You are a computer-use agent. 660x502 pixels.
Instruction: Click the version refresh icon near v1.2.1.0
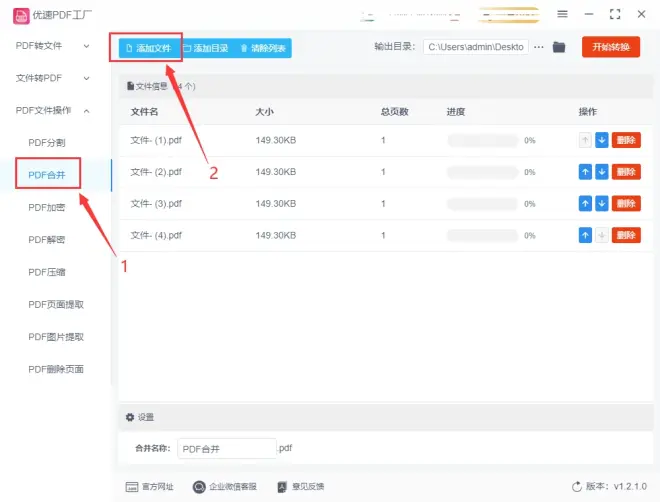(577, 487)
